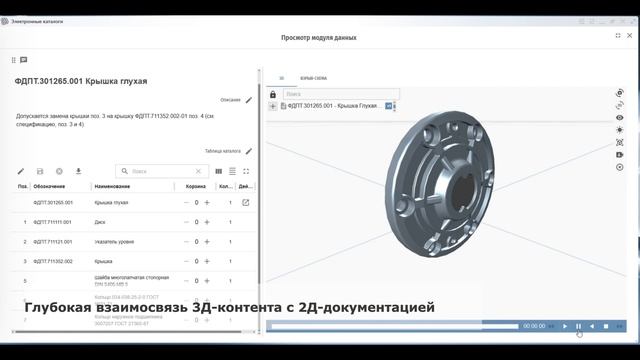640x360 pixels.
Task: Open the comments speech bubble icon
Action: click(x=24, y=60)
